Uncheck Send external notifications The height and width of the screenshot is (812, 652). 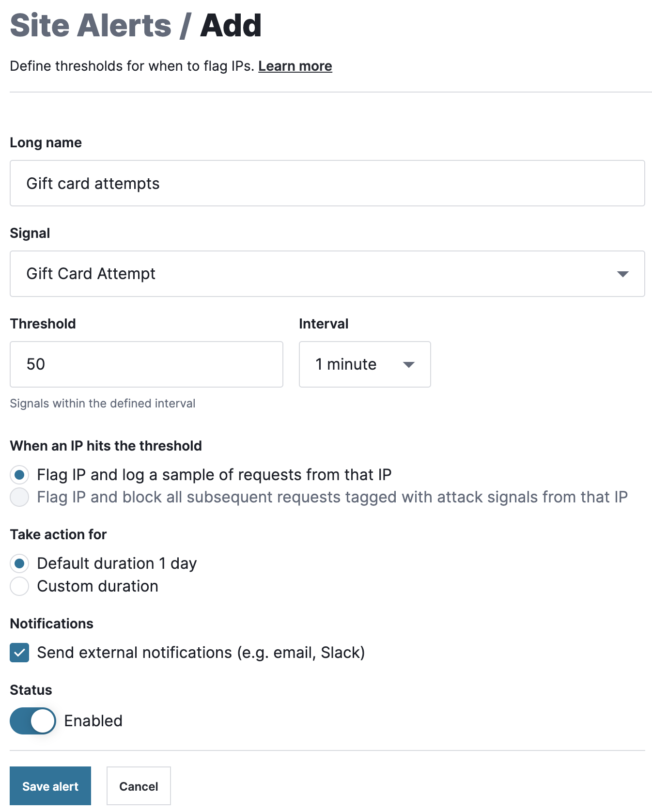19,653
